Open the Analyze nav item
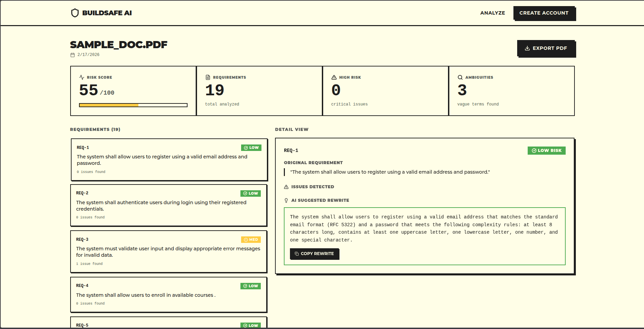 tap(492, 13)
